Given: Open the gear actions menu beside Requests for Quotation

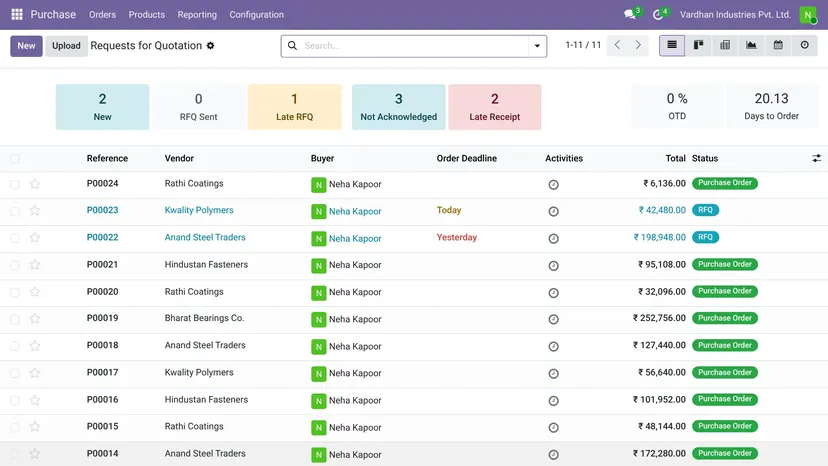Looking at the screenshot, I should coord(211,45).
